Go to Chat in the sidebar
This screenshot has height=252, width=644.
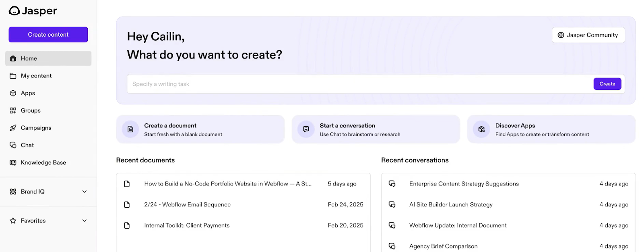click(27, 145)
